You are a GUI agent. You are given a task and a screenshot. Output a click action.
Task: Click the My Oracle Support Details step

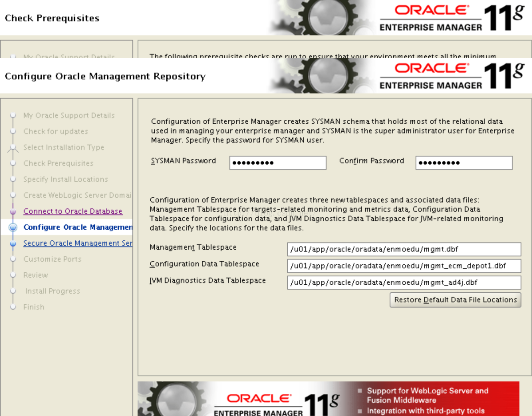point(69,115)
